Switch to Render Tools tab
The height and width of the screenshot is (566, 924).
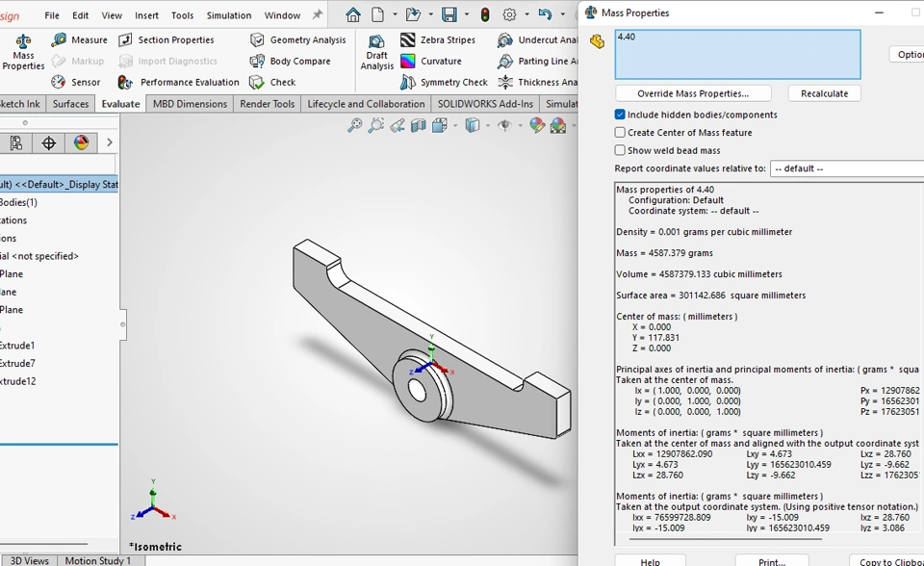click(267, 104)
